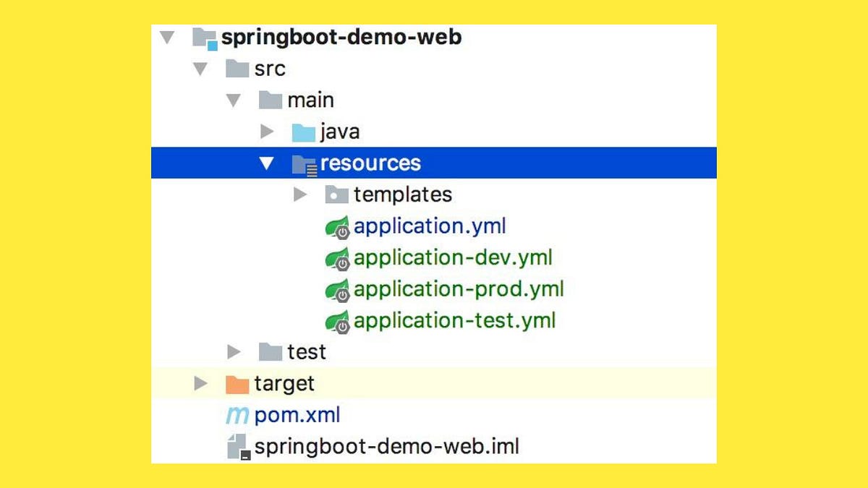Viewport: 868px width, 488px height.
Task: Expand the templates folder
Action: click(x=302, y=194)
